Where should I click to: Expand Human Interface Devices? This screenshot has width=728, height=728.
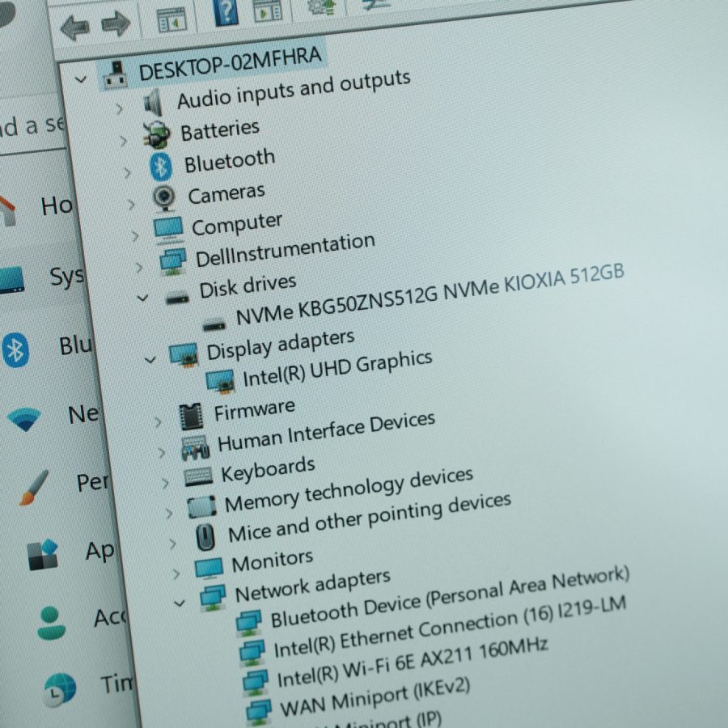click(x=162, y=453)
